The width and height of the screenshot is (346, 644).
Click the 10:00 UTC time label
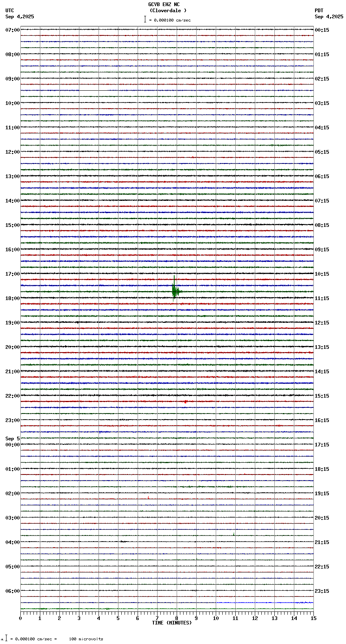(13, 103)
